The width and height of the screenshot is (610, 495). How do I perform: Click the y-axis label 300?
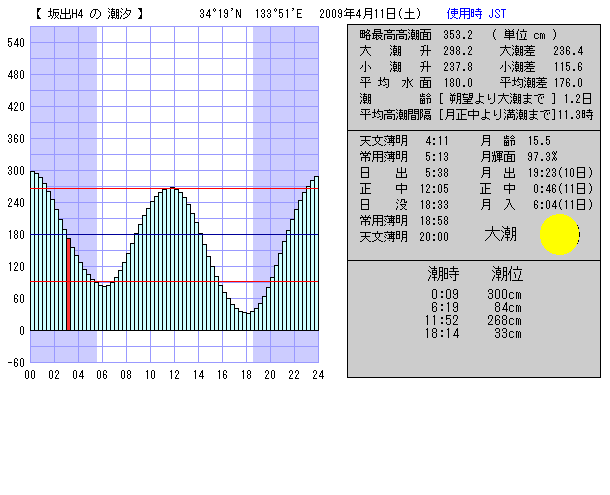tap(16, 171)
